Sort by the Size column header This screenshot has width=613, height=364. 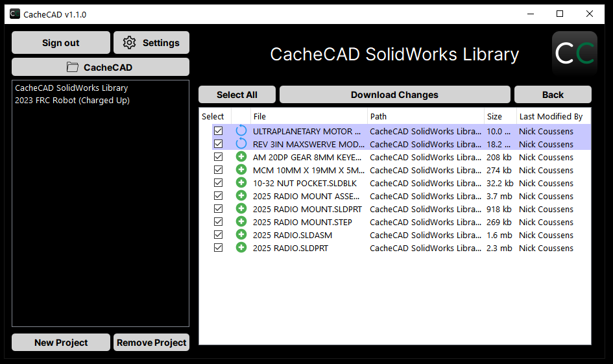click(500, 117)
